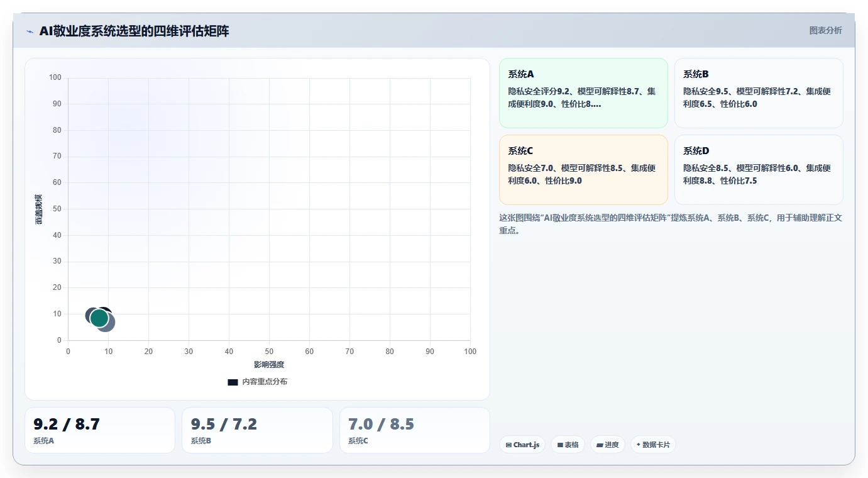Select the orange 系统C card
This screenshot has height=478, width=868.
pos(583,170)
